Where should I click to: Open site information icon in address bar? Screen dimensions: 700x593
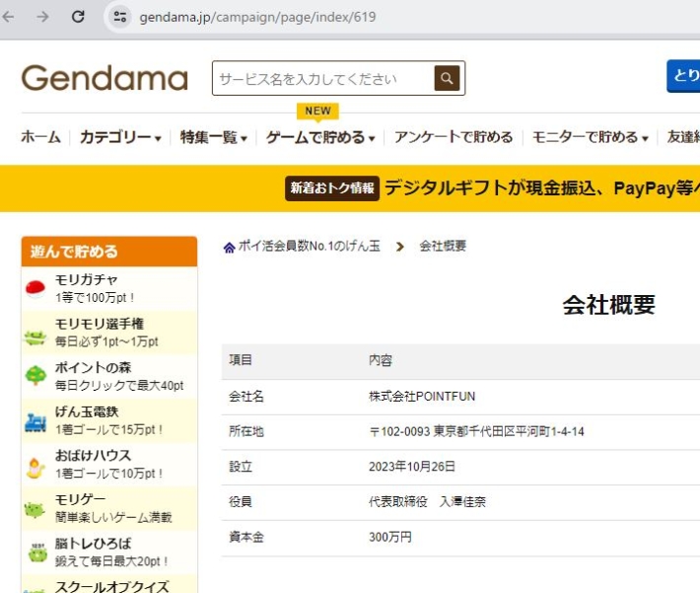point(119,17)
